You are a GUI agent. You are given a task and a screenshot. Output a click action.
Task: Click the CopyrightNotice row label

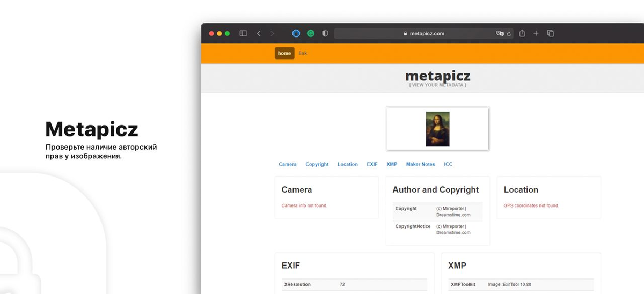point(413,226)
